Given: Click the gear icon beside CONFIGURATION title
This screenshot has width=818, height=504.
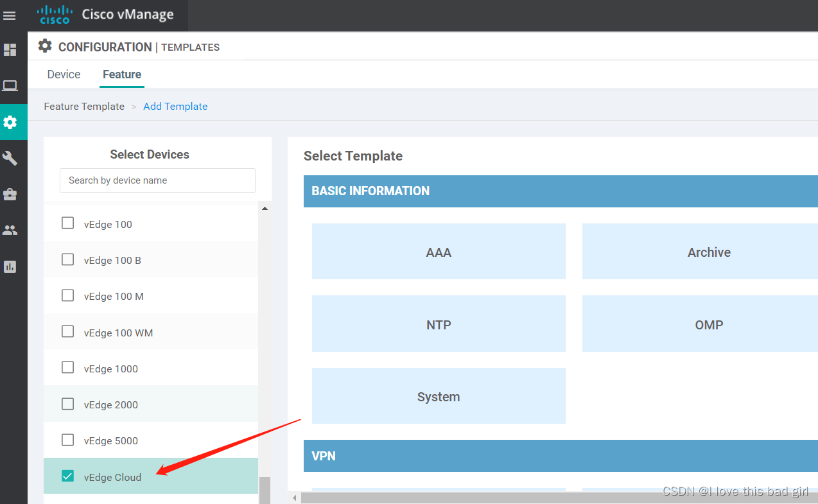Looking at the screenshot, I should tap(44, 46).
